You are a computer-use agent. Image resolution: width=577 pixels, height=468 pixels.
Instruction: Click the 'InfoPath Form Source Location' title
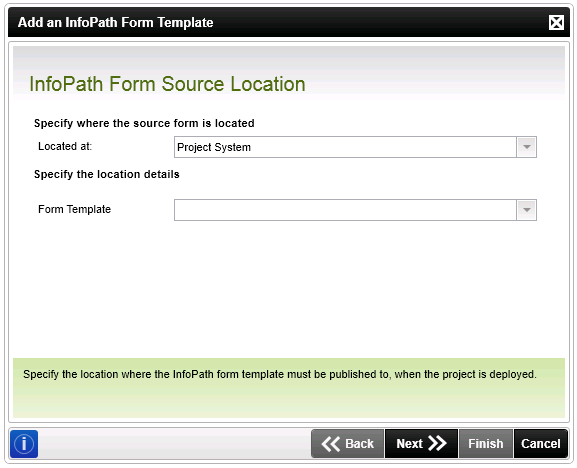167,84
